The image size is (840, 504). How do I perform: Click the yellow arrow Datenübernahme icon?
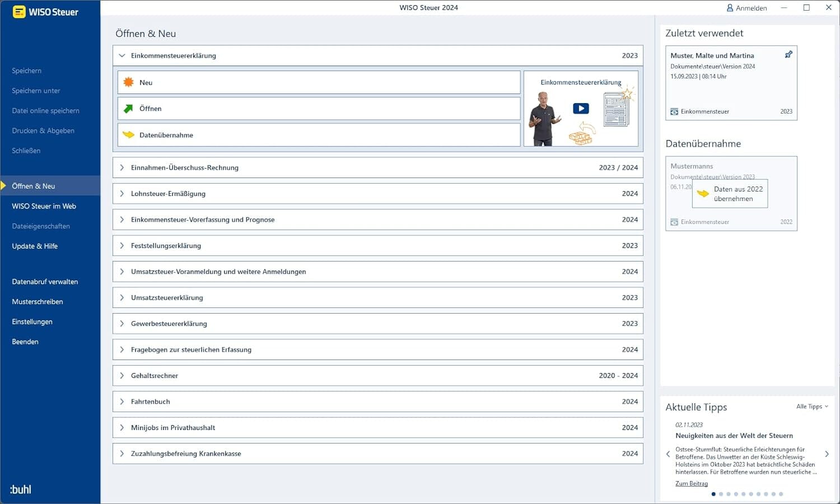point(128,135)
